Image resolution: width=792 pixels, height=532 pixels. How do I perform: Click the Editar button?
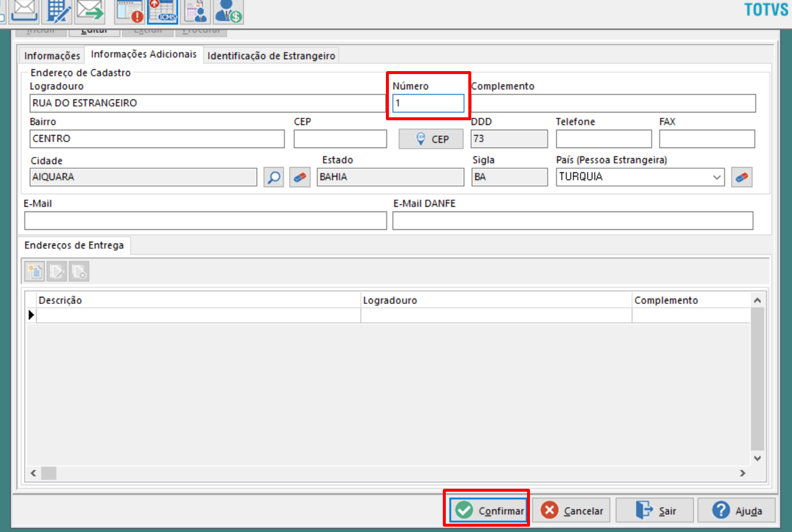94,31
